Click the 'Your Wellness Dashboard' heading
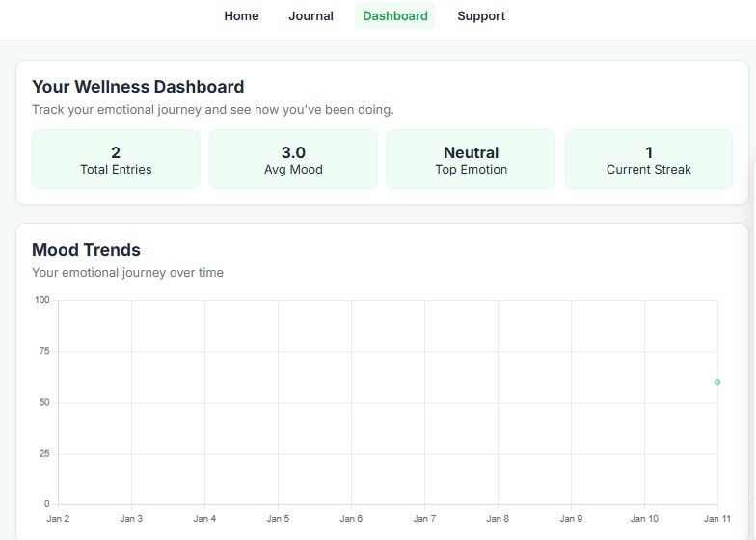 [138, 87]
